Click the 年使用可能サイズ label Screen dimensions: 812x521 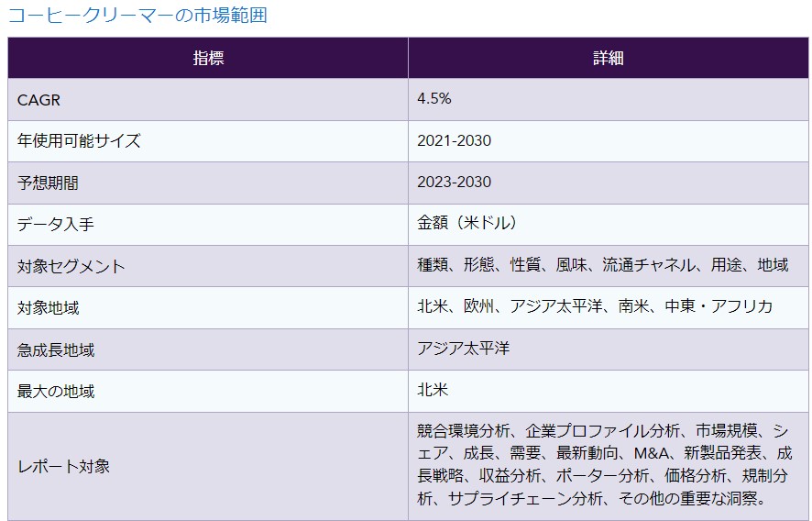coord(79,141)
